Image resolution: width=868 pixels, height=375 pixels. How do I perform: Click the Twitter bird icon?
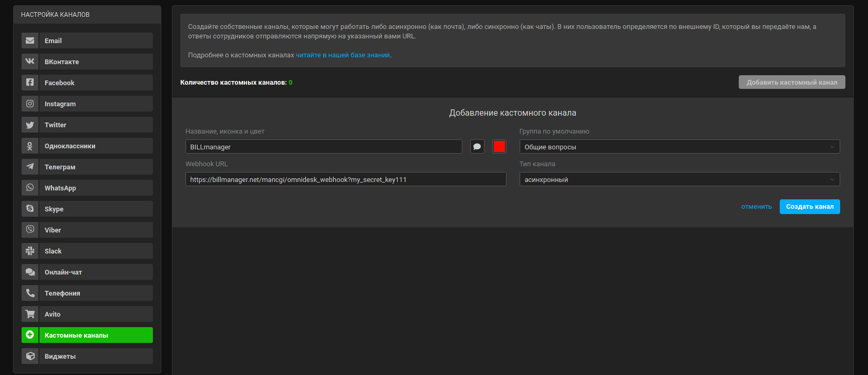point(30,125)
